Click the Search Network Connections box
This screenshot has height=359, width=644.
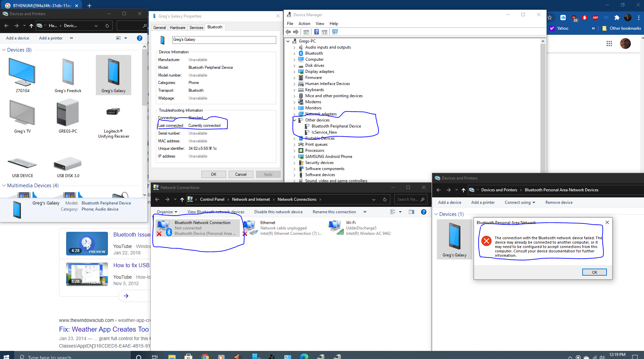411,199
